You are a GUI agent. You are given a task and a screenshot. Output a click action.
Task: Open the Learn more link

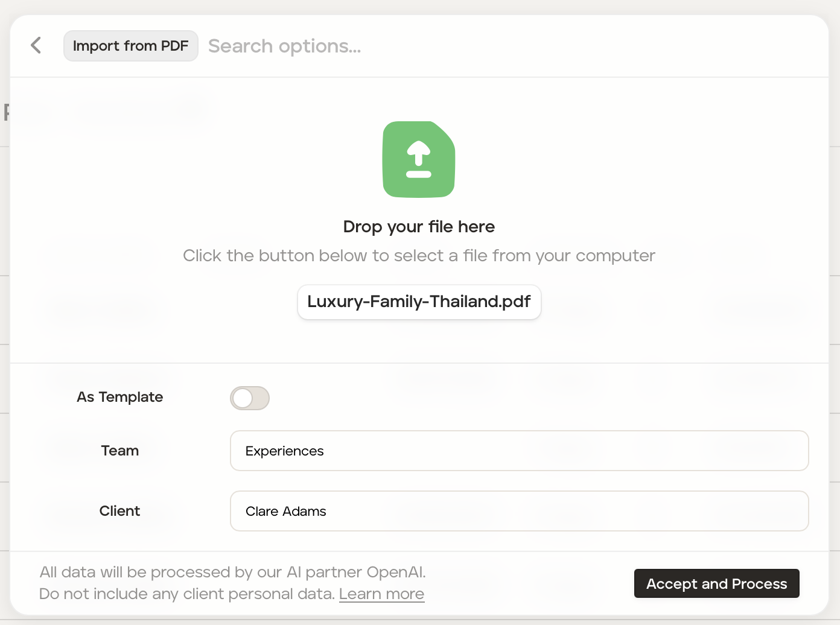coord(381,594)
